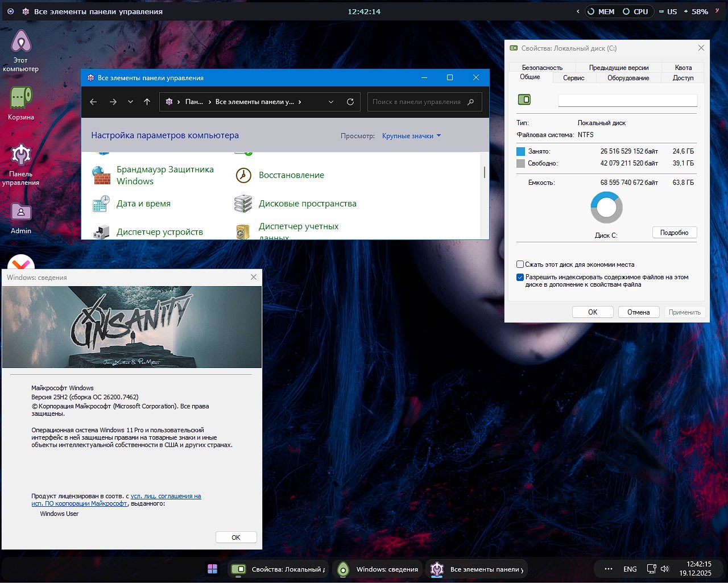
Task: Open Брандмауэр Защитника Windows in Control Panel
Action: (x=164, y=175)
